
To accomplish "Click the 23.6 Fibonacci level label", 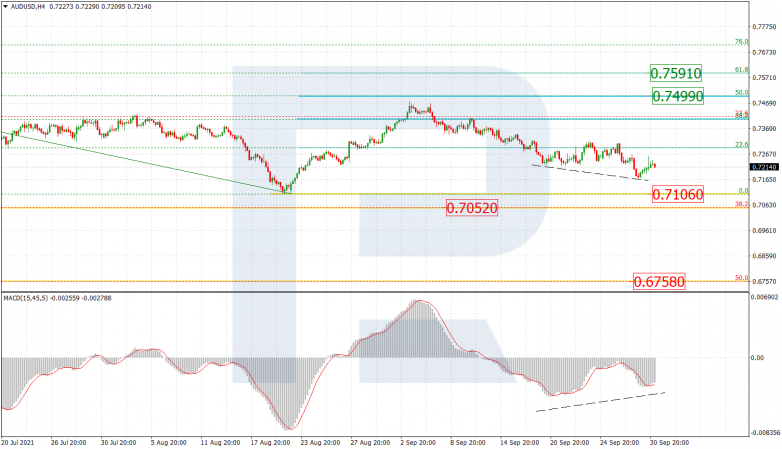I will (x=741, y=145).
